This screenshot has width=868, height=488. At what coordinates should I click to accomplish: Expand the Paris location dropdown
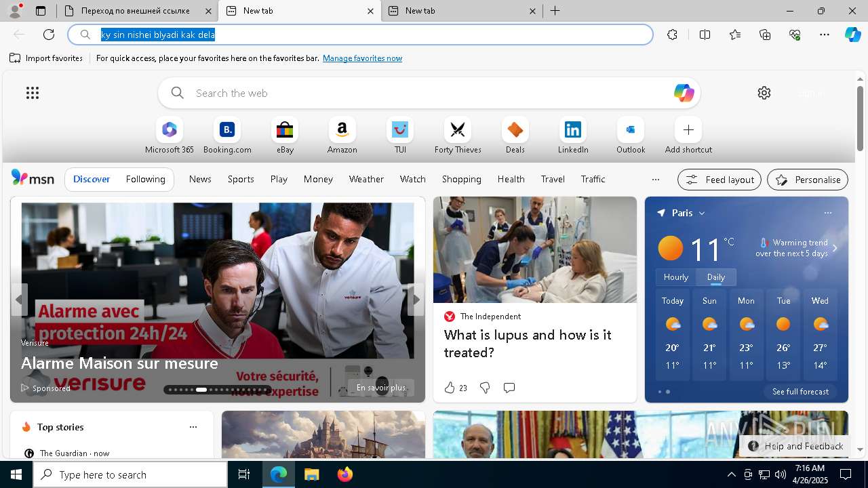(x=702, y=213)
